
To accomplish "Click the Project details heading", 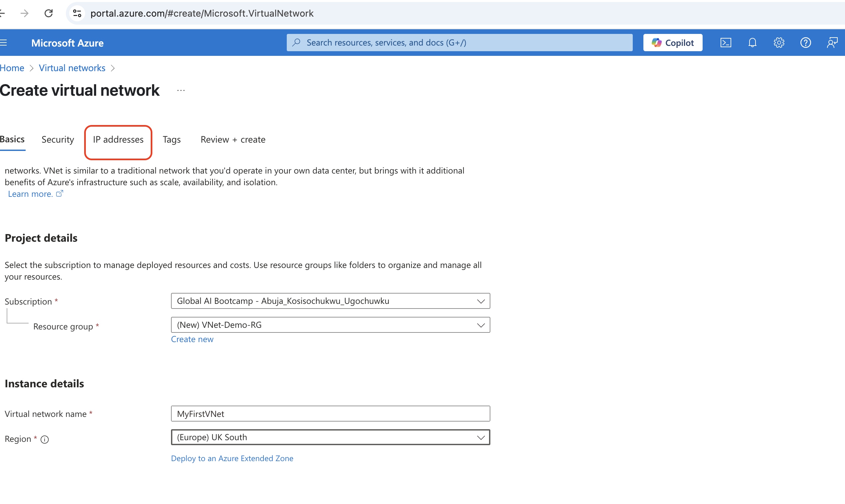I will (x=41, y=238).
